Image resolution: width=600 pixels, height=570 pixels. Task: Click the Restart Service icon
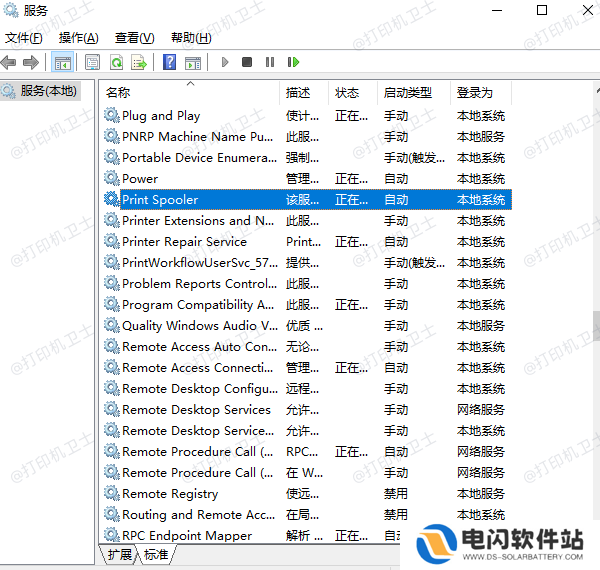pyautogui.click(x=293, y=62)
